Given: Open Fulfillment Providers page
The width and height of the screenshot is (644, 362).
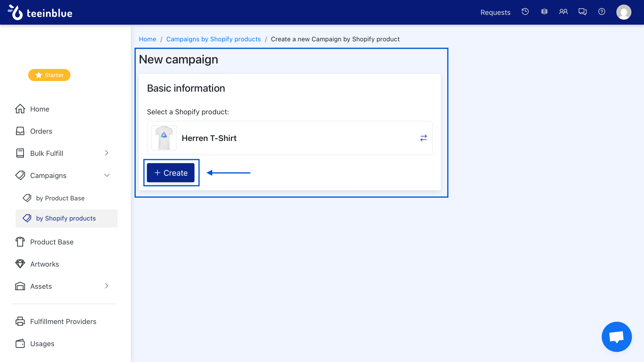Looking at the screenshot, I should click(63, 321).
